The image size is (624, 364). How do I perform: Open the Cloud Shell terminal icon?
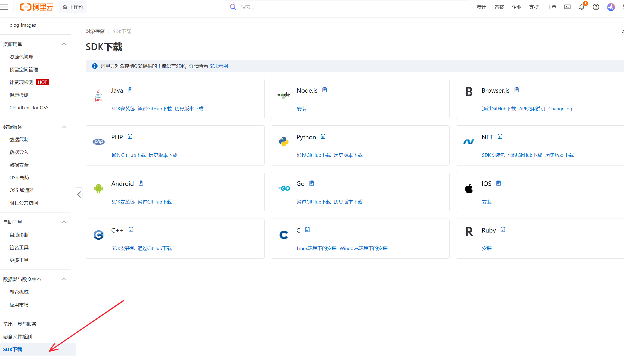567,7
